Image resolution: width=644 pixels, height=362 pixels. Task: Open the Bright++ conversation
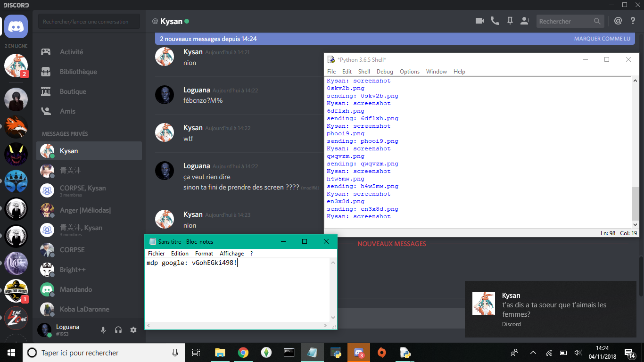tap(89, 270)
